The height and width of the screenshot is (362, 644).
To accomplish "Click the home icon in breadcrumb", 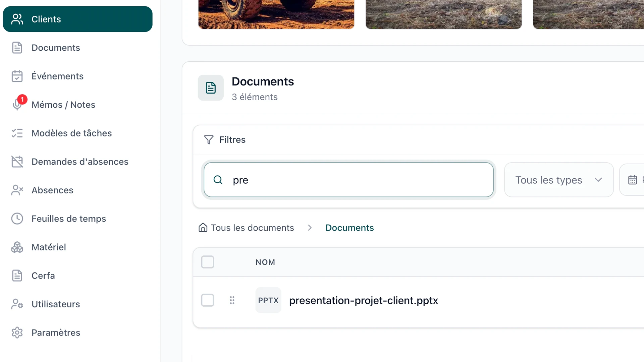I will coord(203,228).
